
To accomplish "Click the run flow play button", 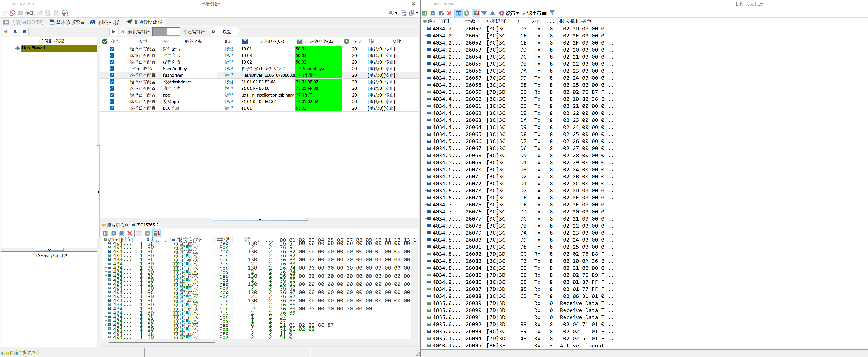I will [x=114, y=32].
